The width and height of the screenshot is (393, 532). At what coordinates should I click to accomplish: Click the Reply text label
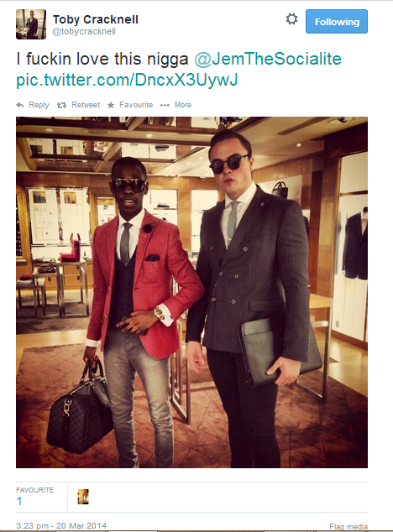[39, 105]
